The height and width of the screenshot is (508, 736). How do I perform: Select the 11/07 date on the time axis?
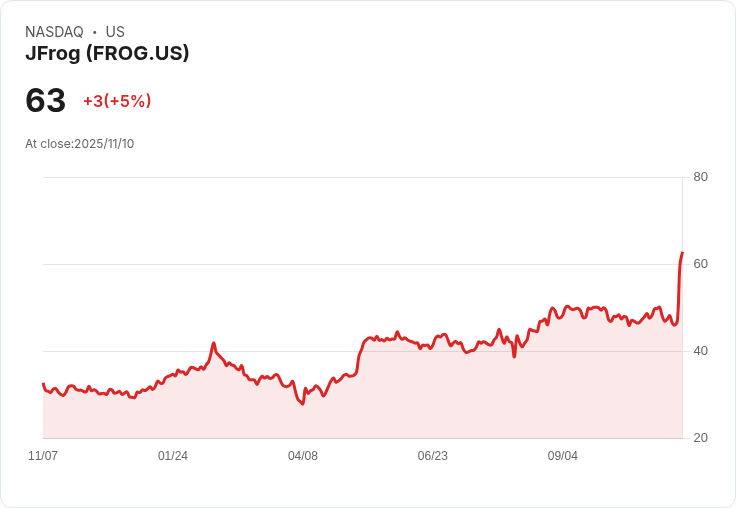pos(43,456)
